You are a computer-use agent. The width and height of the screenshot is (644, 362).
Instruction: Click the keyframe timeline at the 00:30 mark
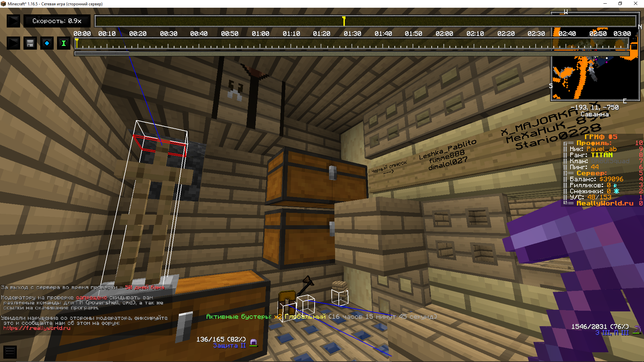(169, 44)
